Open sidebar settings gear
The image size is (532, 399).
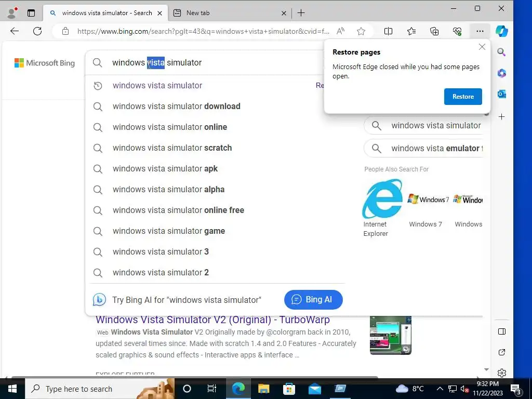[x=501, y=373]
